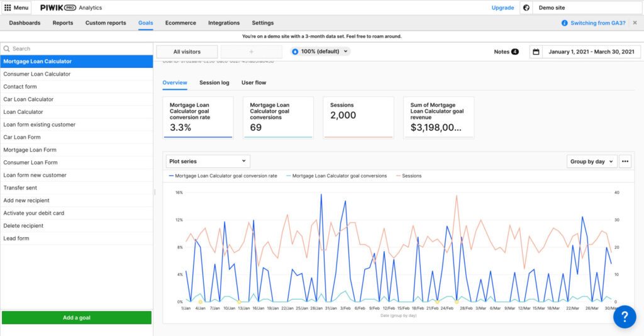
Task: Click the yellow note marker on 4/Jan
Action: pyautogui.click(x=200, y=302)
